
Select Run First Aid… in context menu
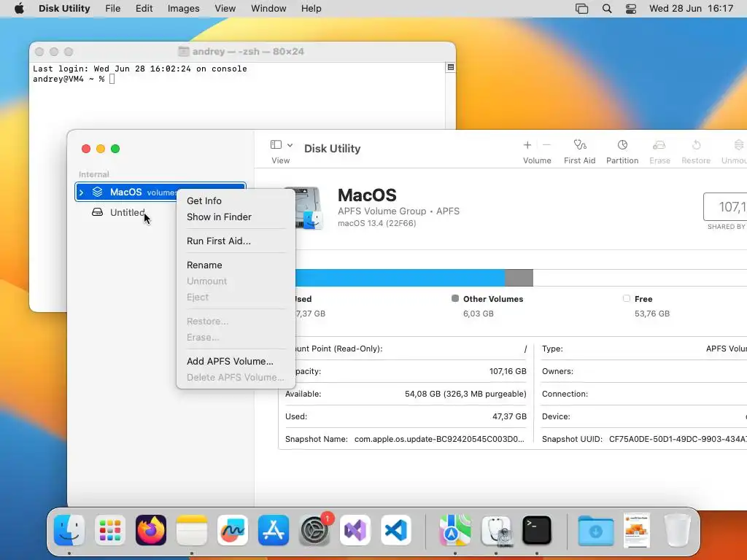pos(218,241)
